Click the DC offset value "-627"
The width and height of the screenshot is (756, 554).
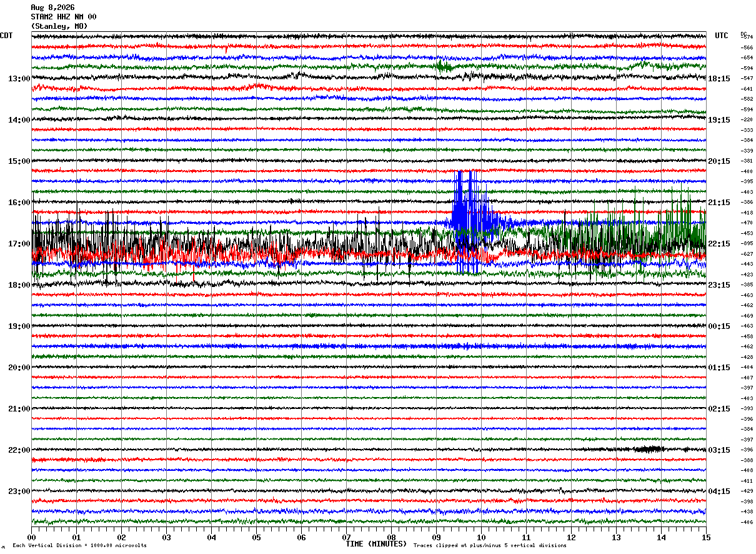click(x=747, y=254)
